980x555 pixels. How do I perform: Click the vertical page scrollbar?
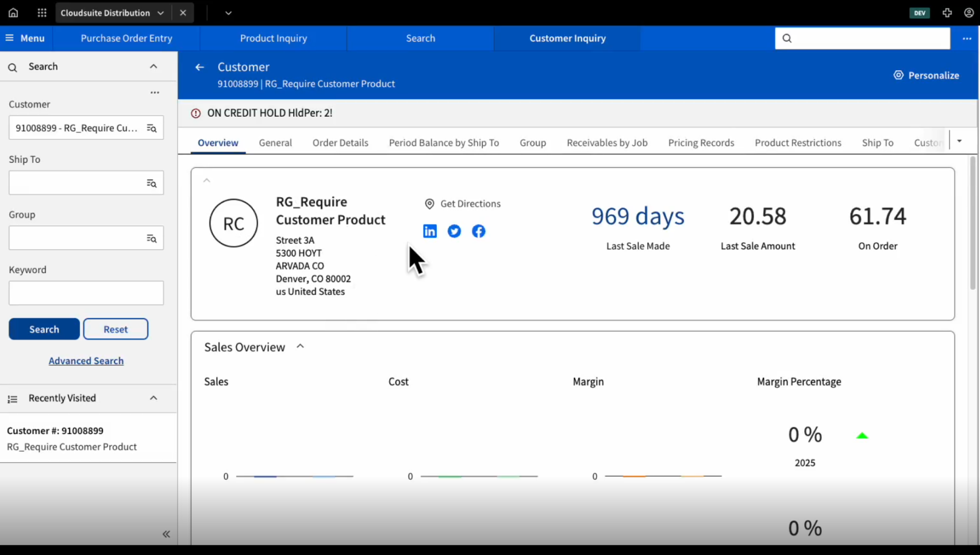pyautogui.click(x=973, y=223)
